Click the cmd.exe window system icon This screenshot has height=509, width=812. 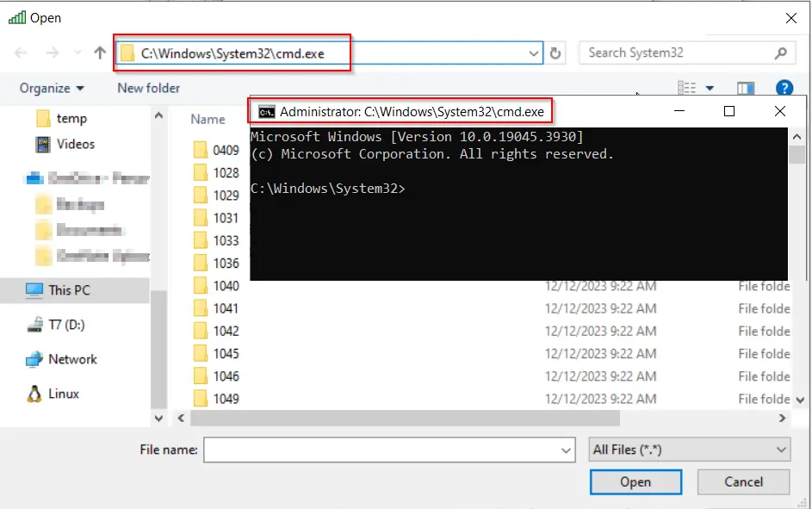point(267,112)
